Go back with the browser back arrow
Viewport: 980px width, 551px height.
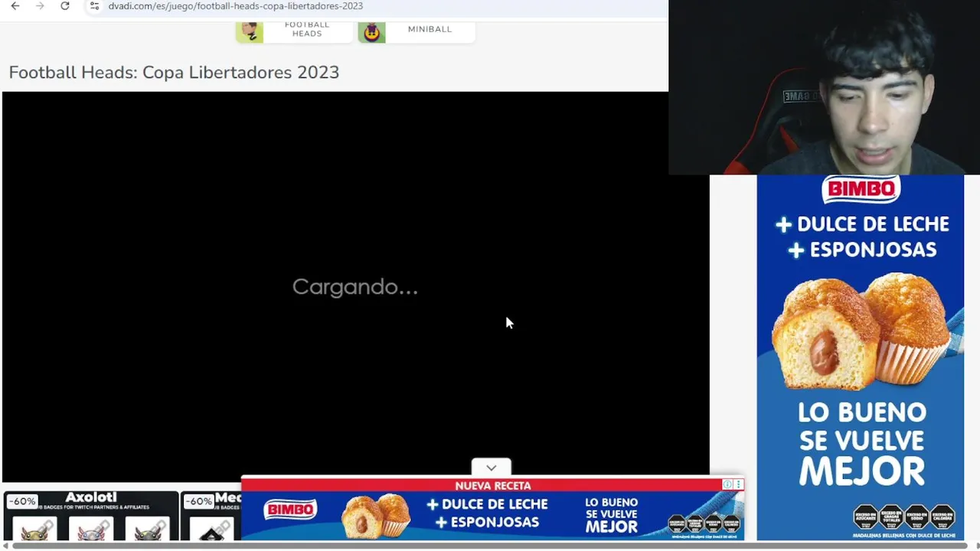pos(15,6)
